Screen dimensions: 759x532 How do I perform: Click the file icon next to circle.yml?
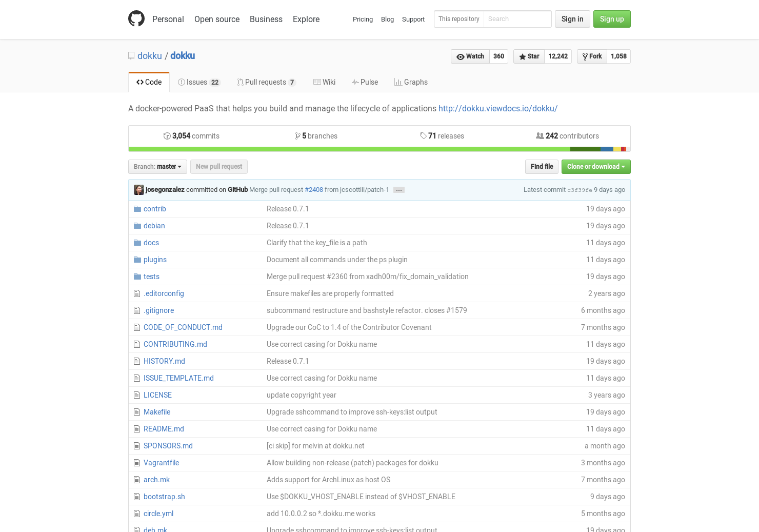click(137, 514)
